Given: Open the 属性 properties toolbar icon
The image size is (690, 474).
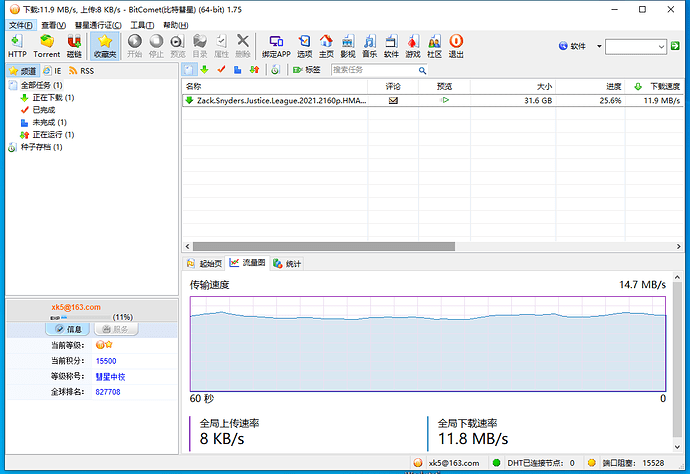Looking at the screenshot, I should coord(221,46).
